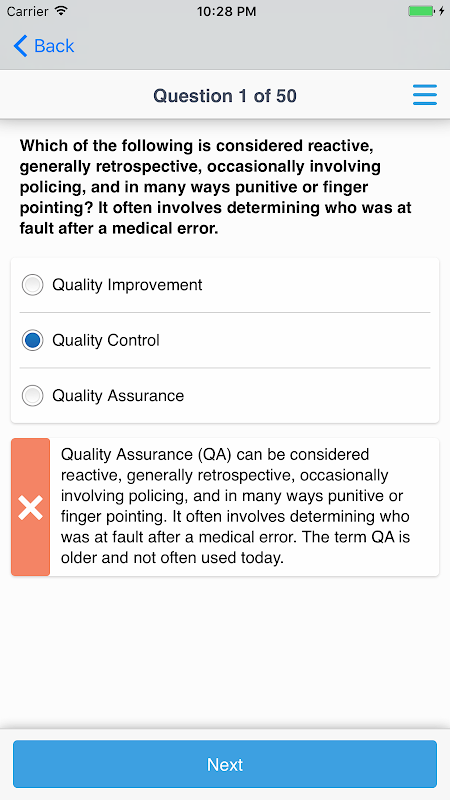Image resolution: width=450 pixels, height=800 pixels.
Task: Go to the Next question
Action: [225, 764]
